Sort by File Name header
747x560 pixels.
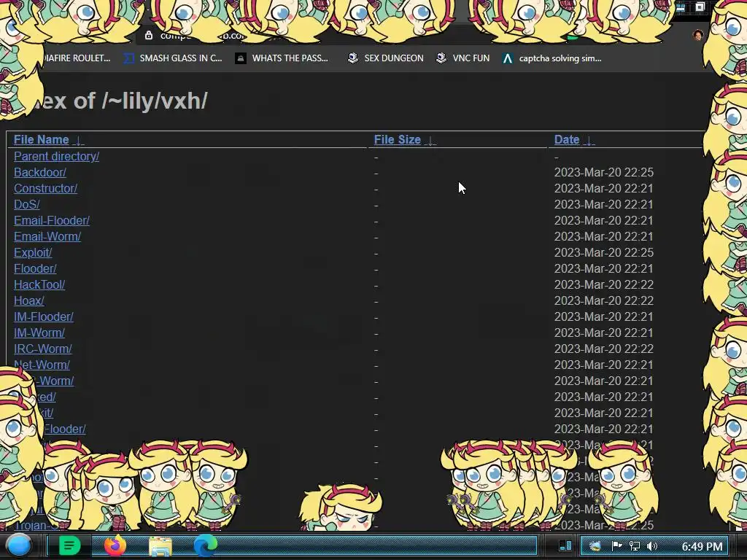42,139
